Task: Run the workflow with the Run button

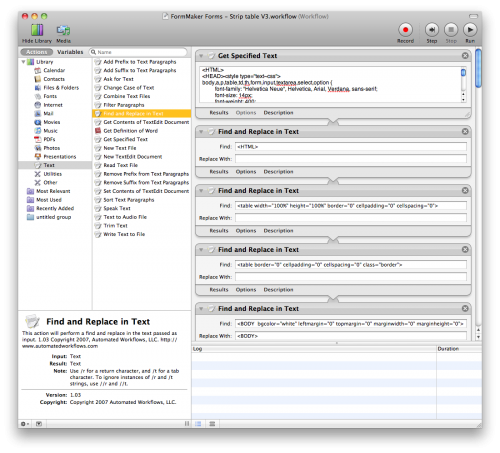Action: pos(470,30)
